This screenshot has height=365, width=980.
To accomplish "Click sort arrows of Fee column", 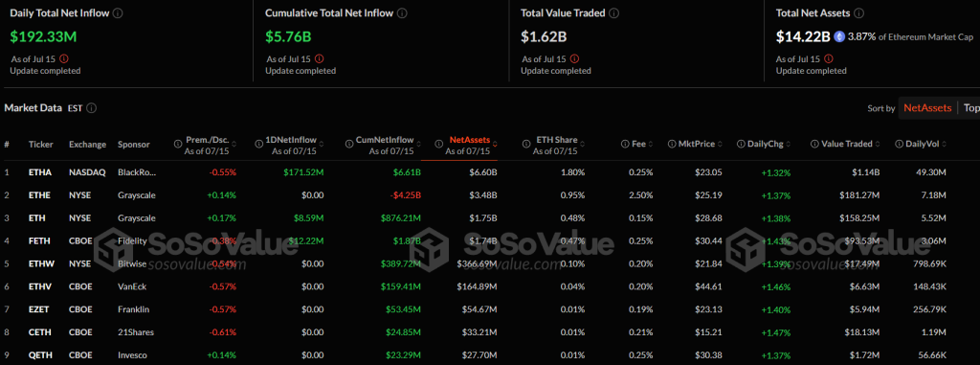I will pos(651,144).
